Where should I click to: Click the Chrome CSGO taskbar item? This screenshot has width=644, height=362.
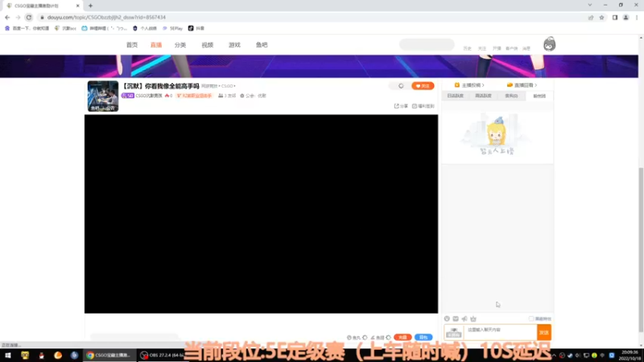[109, 356]
